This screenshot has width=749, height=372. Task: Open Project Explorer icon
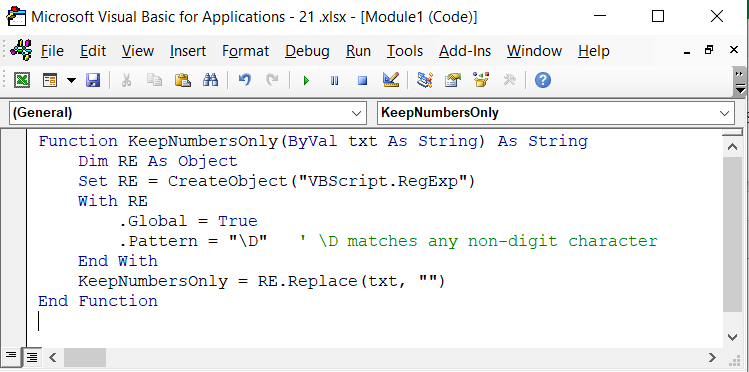(x=425, y=80)
